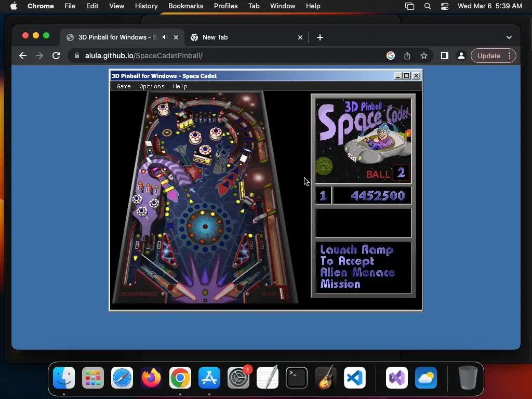Click the Launch Ramp mission message
This screenshot has height=399, width=532.
357,267
